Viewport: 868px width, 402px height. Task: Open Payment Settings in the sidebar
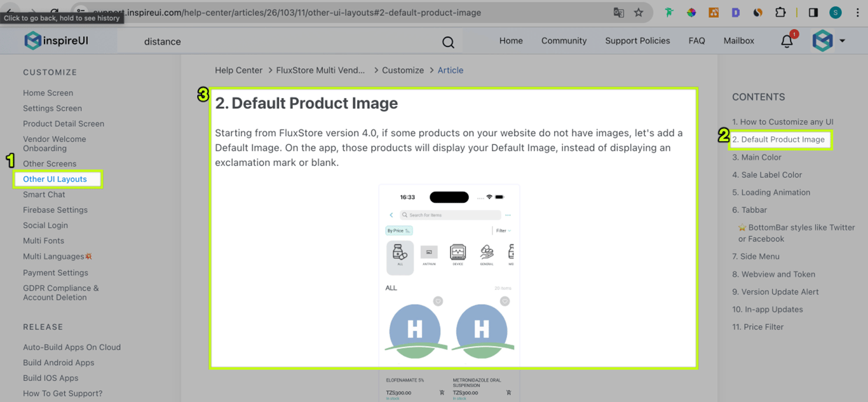click(x=55, y=273)
